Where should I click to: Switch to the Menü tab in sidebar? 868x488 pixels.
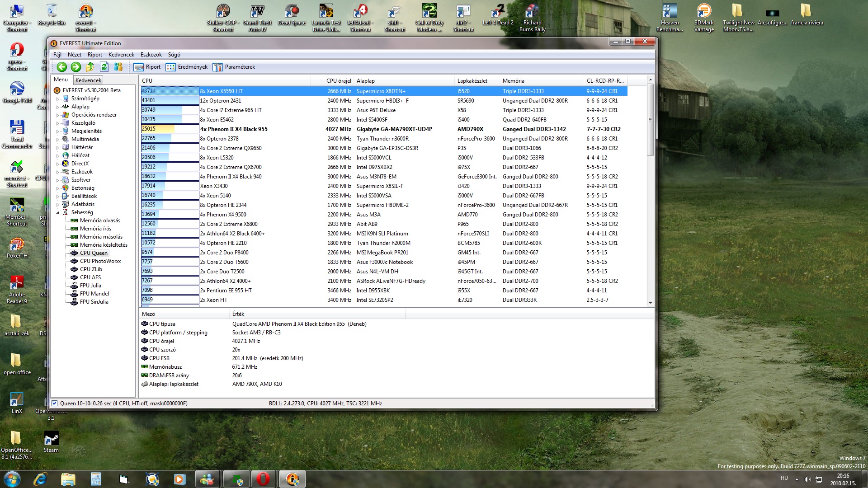[61, 80]
